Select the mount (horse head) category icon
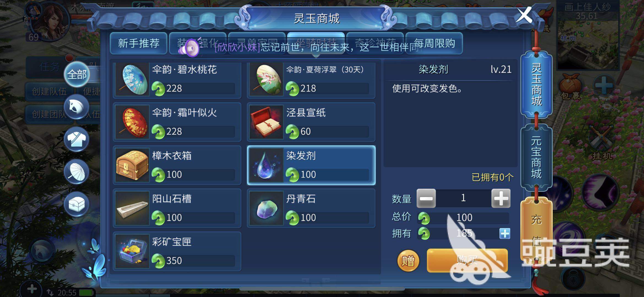Viewport: 644px width, 297px height. tap(77, 107)
